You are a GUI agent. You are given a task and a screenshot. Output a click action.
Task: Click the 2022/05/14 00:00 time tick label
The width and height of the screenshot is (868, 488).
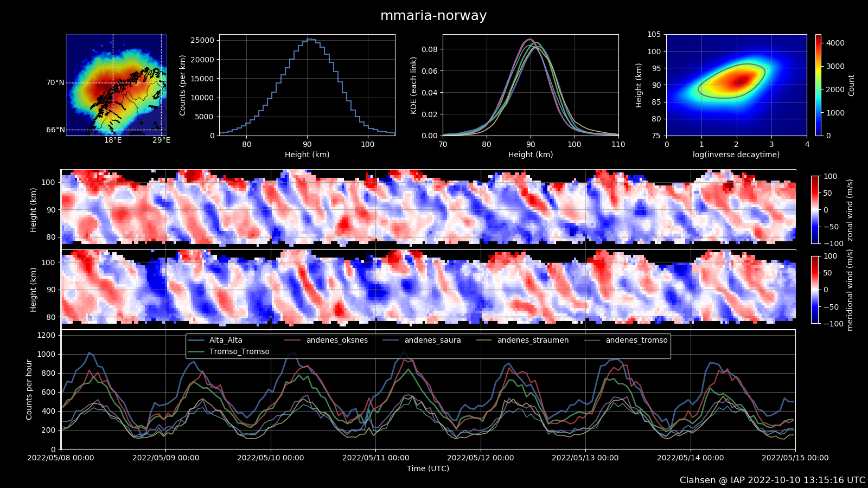click(690, 458)
